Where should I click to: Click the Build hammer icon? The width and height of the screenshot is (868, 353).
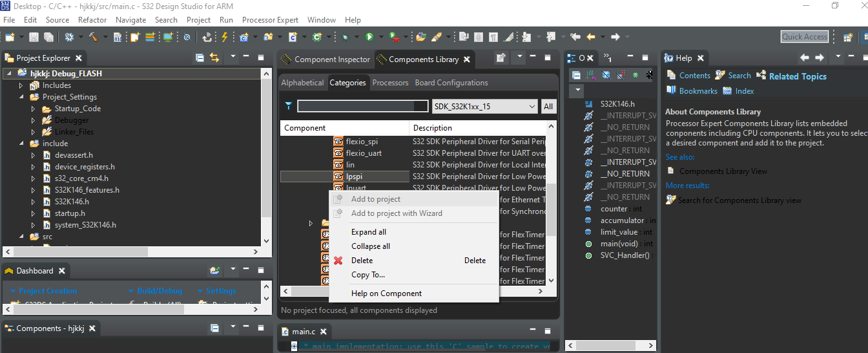pyautogui.click(x=94, y=37)
